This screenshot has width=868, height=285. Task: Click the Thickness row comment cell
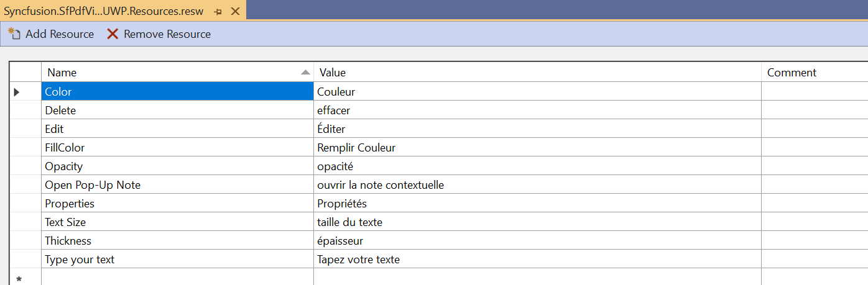pyautogui.click(x=815, y=240)
